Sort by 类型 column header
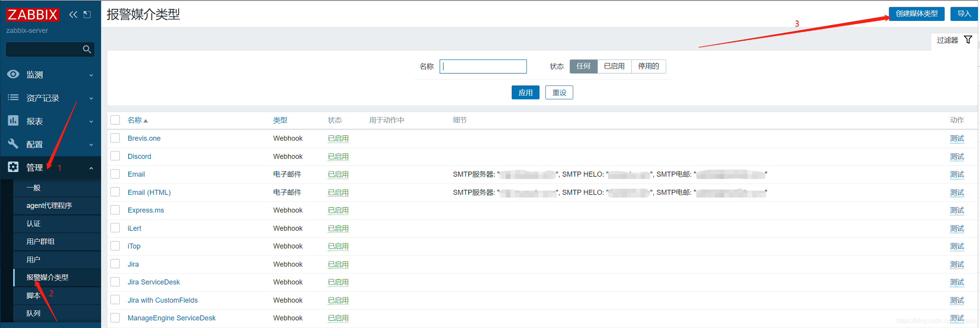The height and width of the screenshot is (328, 980). 280,120
